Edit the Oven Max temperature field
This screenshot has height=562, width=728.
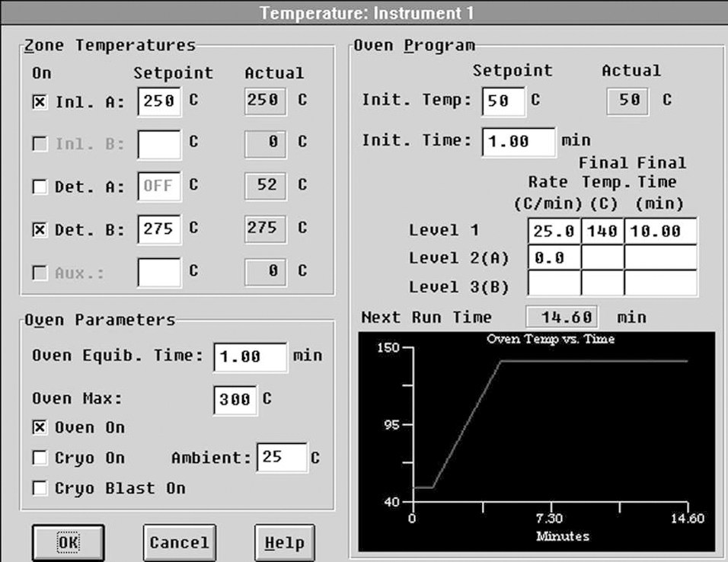click(x=235, y=399)
